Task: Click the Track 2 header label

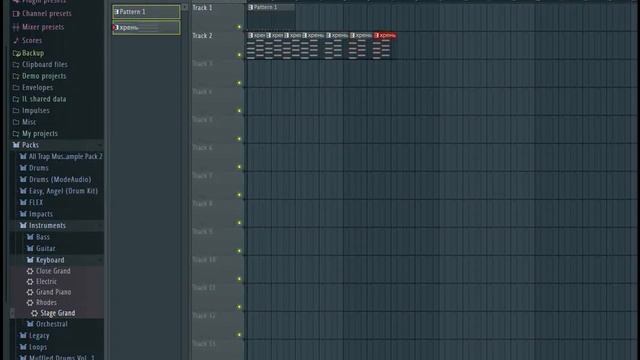Action: pyautogui.click(x=202, y=36)
